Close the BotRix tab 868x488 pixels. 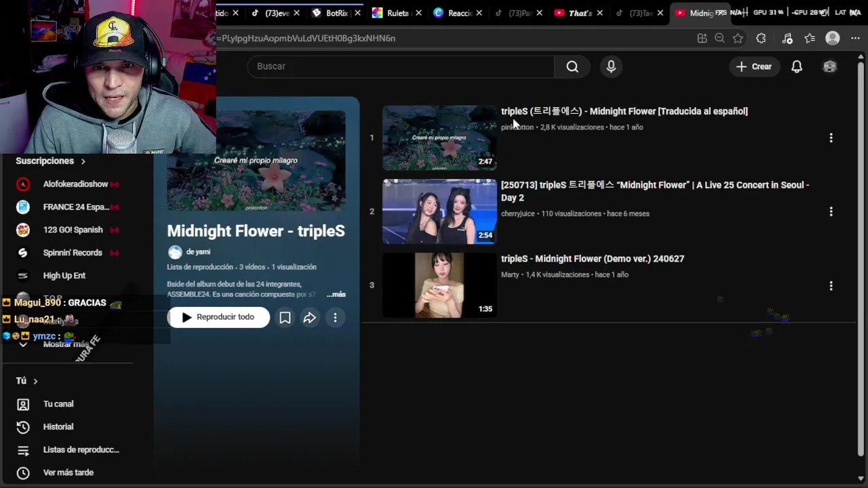click(x=357, y=13)
